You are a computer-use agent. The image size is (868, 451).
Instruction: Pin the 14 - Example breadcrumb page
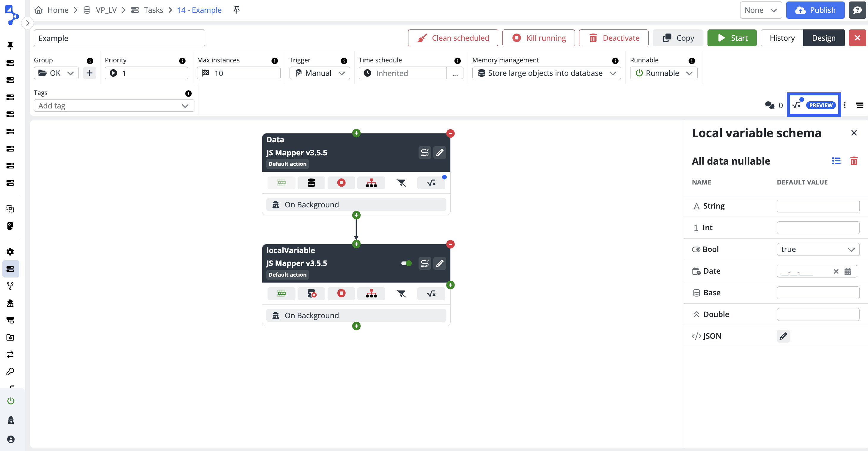[x=237, y=10]
